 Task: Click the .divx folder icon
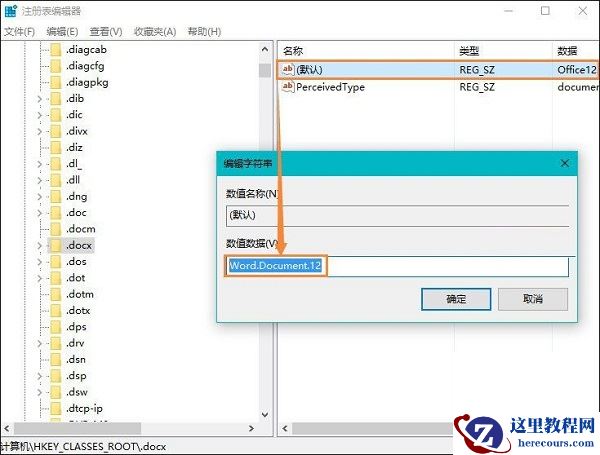click(x=56, y=131)
